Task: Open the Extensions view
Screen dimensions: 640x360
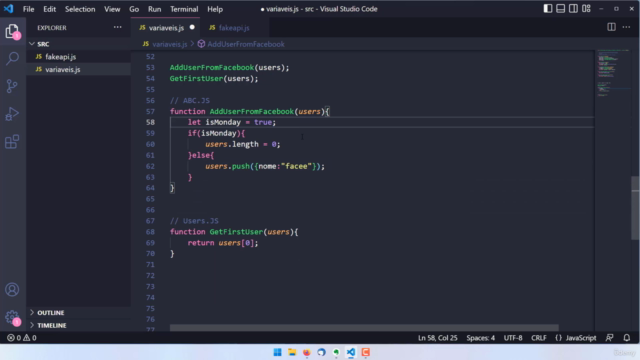Action: pyautogui.click(x=12, y=142)
